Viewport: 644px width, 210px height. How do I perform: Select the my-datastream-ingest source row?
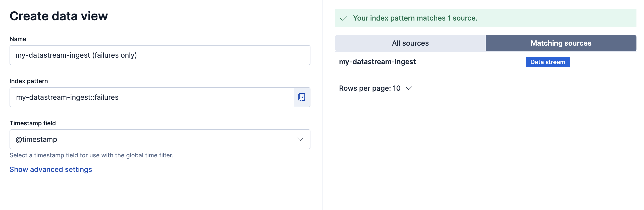tap(377, 62)
